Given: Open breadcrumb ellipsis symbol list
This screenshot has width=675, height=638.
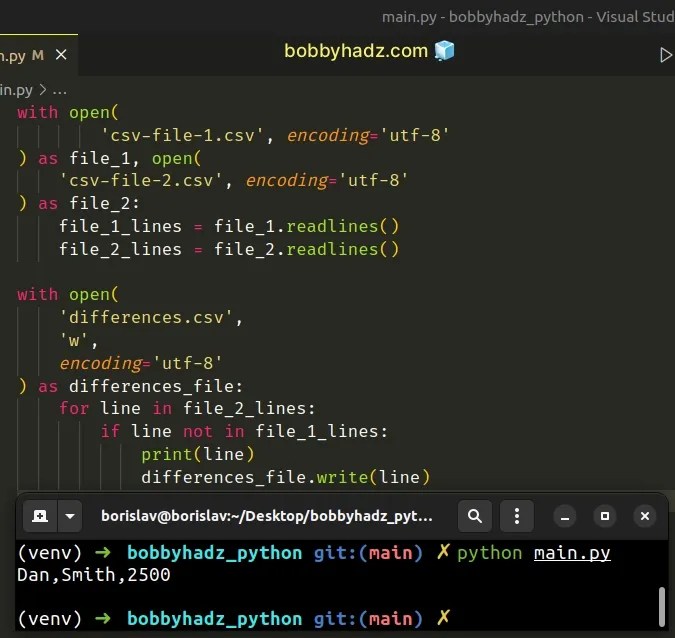Looking at the screenshot, I should (59, 90).
